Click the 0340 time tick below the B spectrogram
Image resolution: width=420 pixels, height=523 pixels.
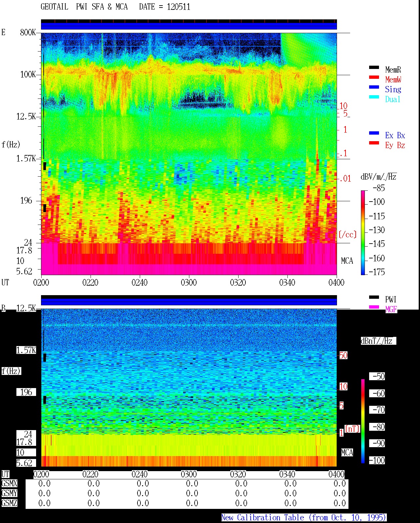[287, 474]
